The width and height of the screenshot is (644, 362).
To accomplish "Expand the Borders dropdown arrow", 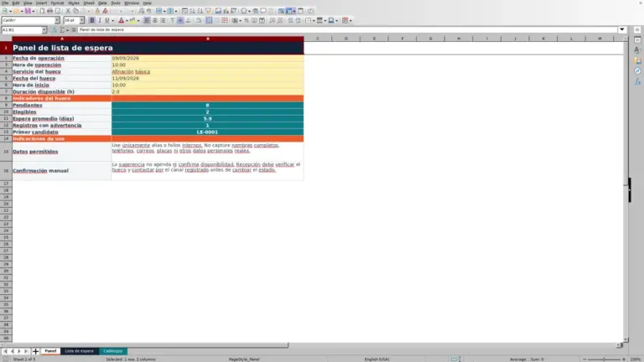I will tap(314, 20).
